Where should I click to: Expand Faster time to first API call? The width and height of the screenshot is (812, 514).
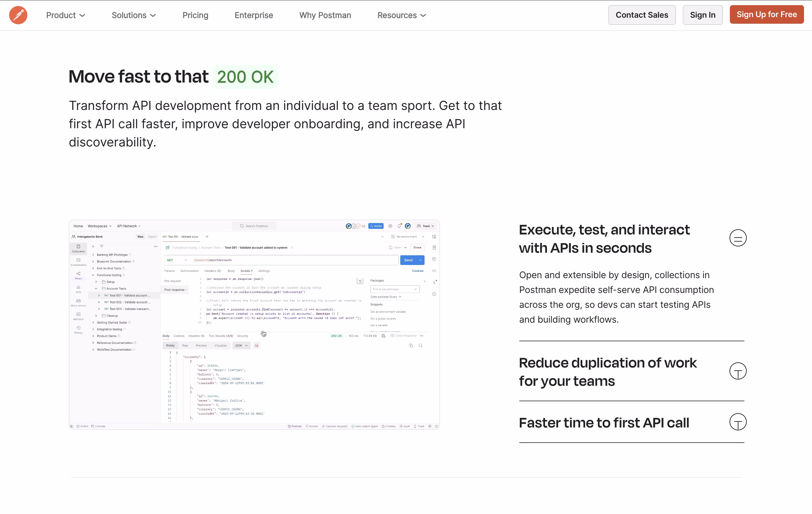click(738, 422)
